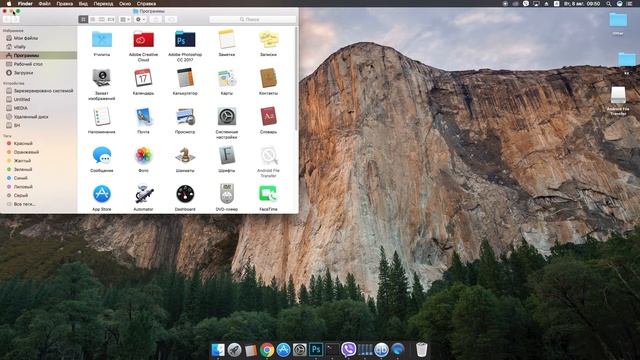
Task: Open the Trash in the Dock
Action: pyautogui.click(x=422, y=350)
